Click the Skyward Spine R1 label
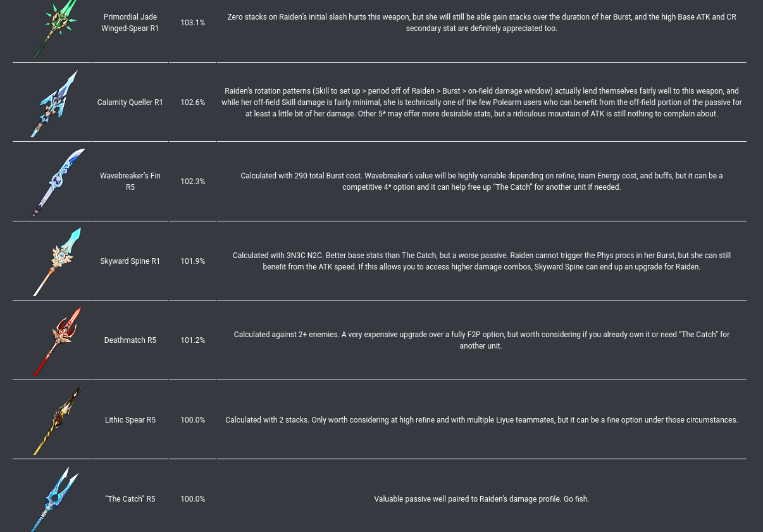The image size is (763, 532). [130, 261]
